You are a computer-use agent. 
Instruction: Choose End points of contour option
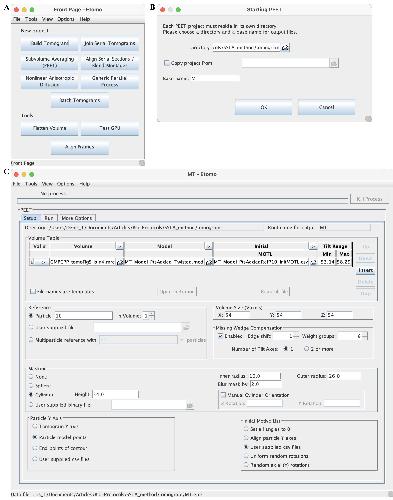tap(35, 448)
